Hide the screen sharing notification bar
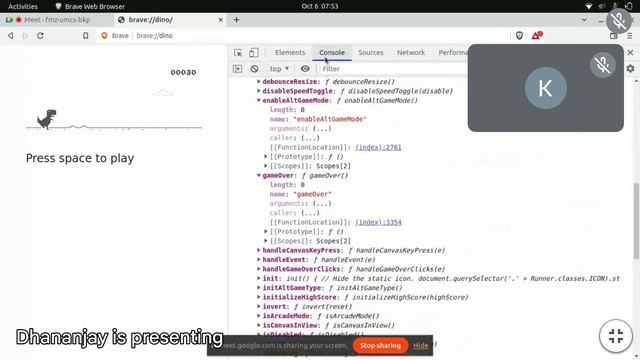This screenshot has width=640, height=360. pyautogui.click(x=420, y=346)
